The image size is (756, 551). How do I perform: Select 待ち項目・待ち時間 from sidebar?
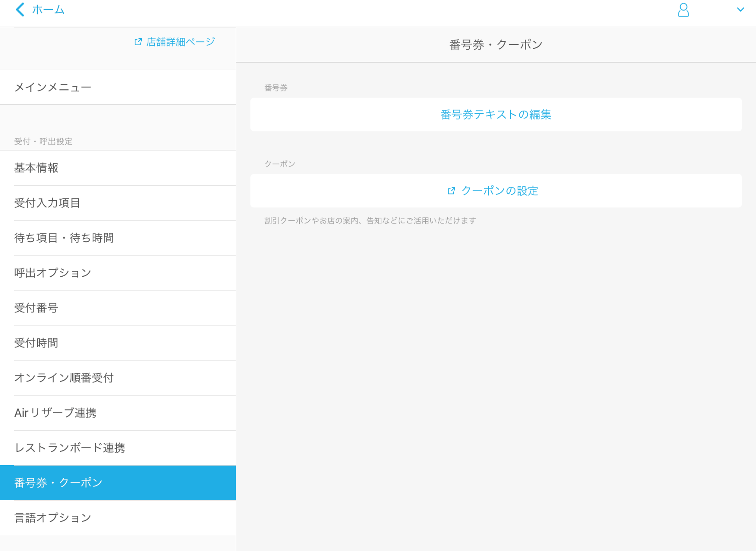(x=64, y=238)
